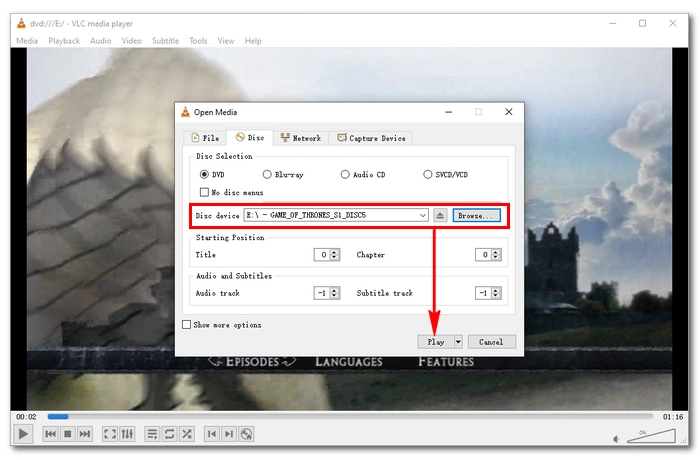
Task: Go to next DVD chapter
Action: (x=229, y=434)
